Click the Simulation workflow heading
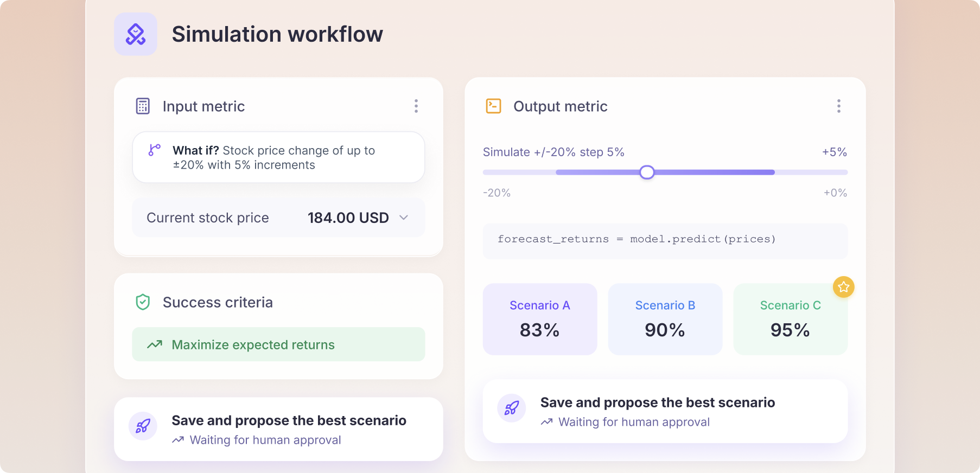This screenshot has width=980, height=473. point(277,34)
